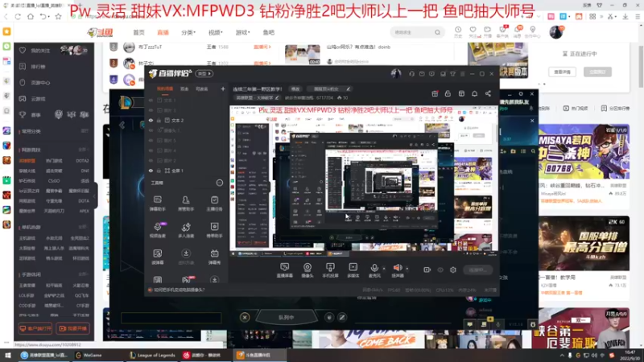Image resolution: width=644 pixels, height=362 pixels.
Task: Click the 扬声器 speaker icon
Action: 398,268
